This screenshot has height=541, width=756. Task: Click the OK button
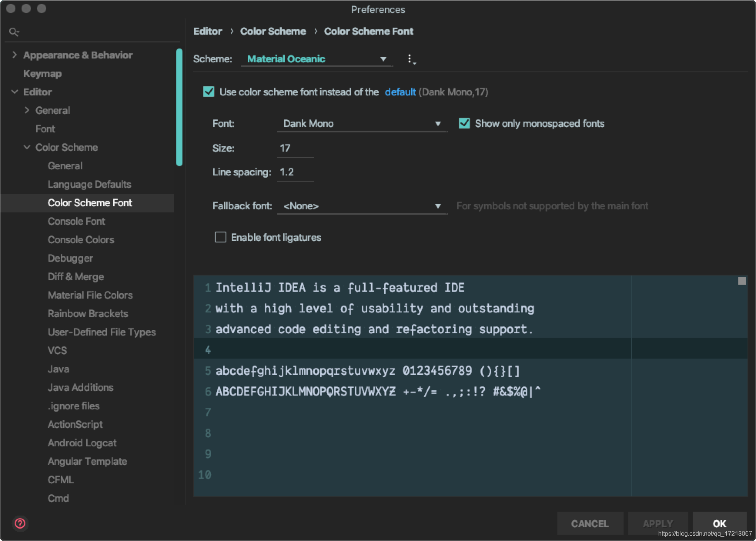719,523
